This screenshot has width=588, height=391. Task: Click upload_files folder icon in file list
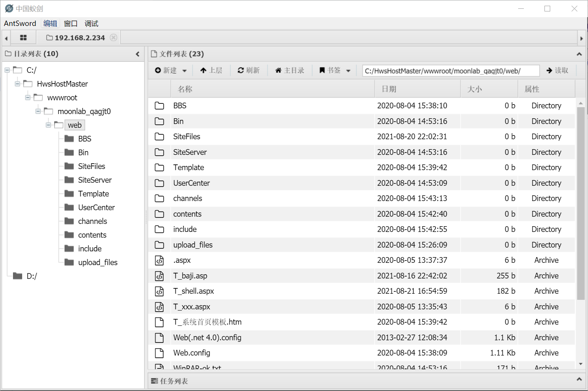pyautogui.click(x=159, y=245)
